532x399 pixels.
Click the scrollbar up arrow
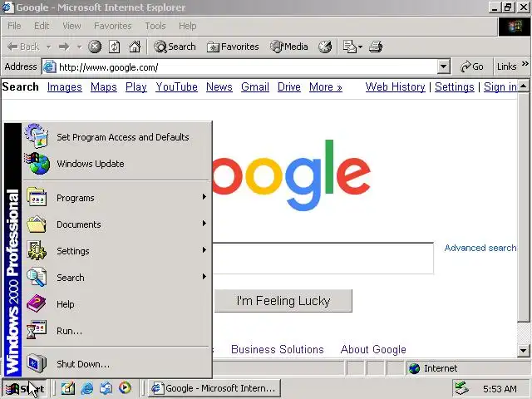pos(523,86)
